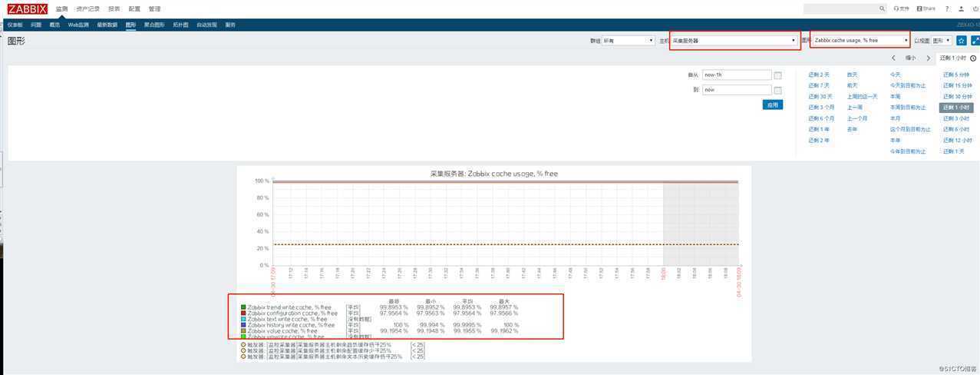Click the clock icon beside 近期1小时

click(x=973, y=58)
